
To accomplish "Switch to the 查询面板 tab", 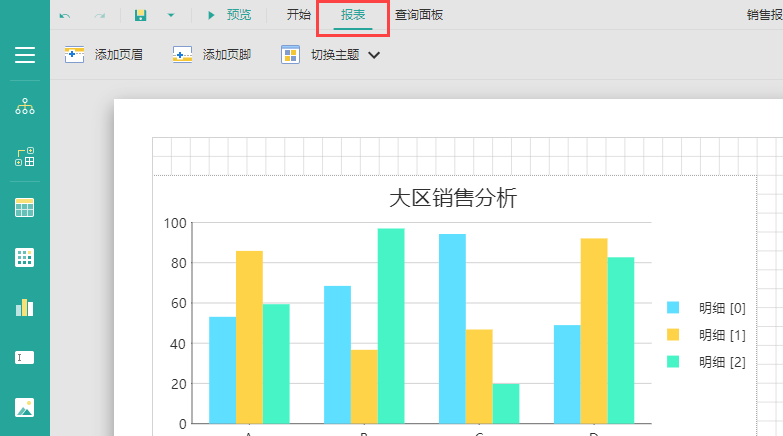I will click(419, 15).
